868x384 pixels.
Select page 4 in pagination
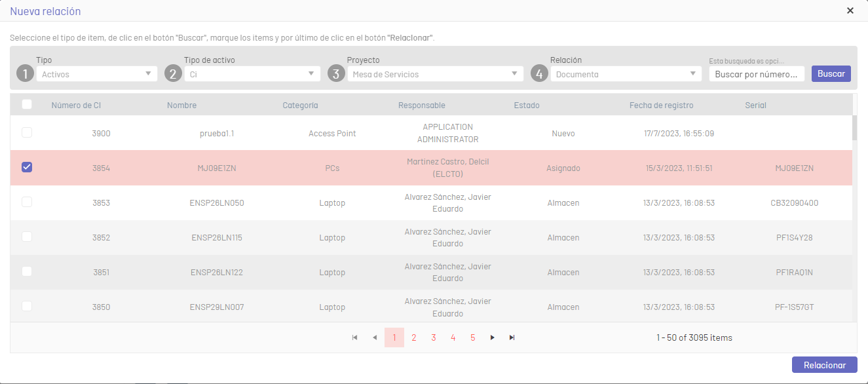click(453, 337)
